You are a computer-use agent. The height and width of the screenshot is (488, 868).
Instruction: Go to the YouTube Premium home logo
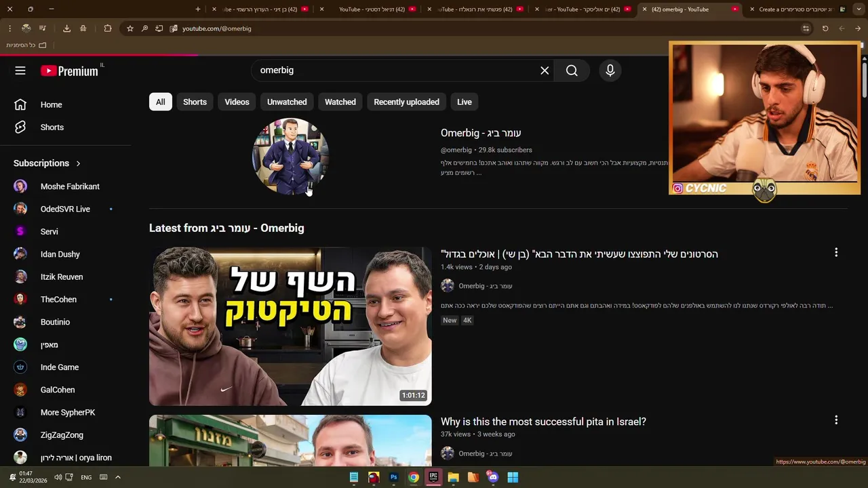69,70
